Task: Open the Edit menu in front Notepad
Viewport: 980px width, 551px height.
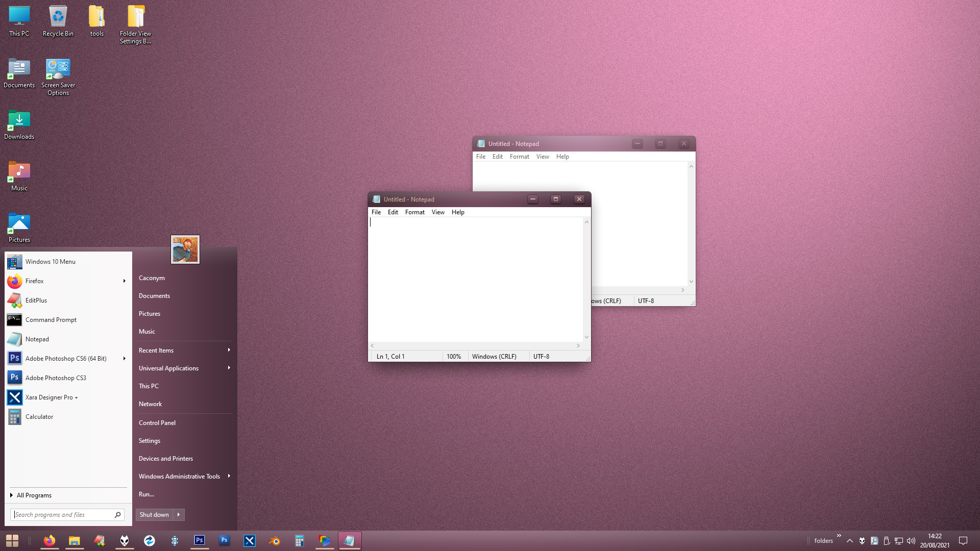Action: [x=393, y=212]
